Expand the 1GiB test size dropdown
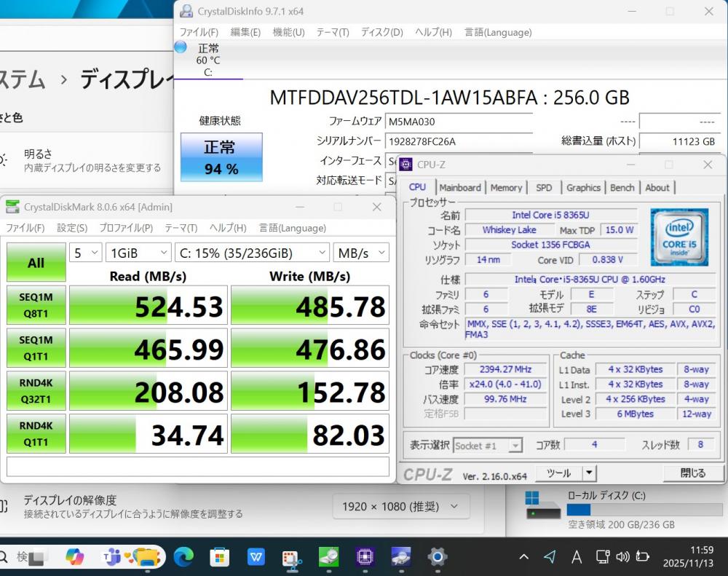This screenshot has width=728, height=576. tap(138, 253)
